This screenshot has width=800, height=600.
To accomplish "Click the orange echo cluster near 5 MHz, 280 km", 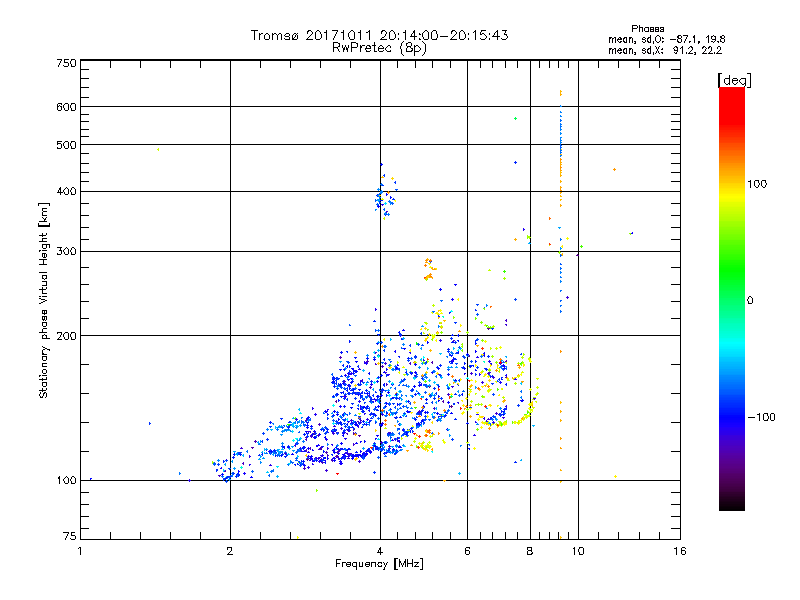I will pyautogui.click(x=430, y=269).
